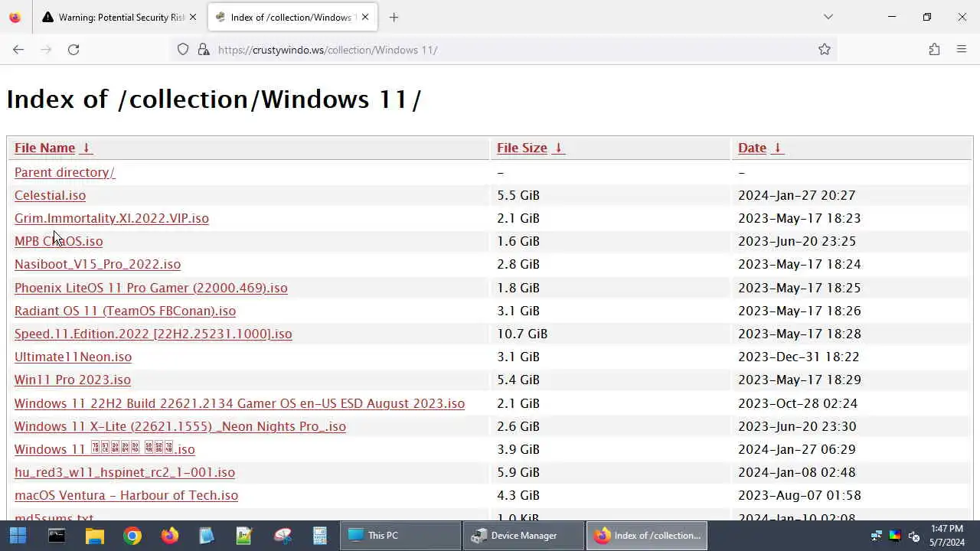980x551 pixels.
Task: Download Ultimate11Neon.iso
Action: click(73, 357)
